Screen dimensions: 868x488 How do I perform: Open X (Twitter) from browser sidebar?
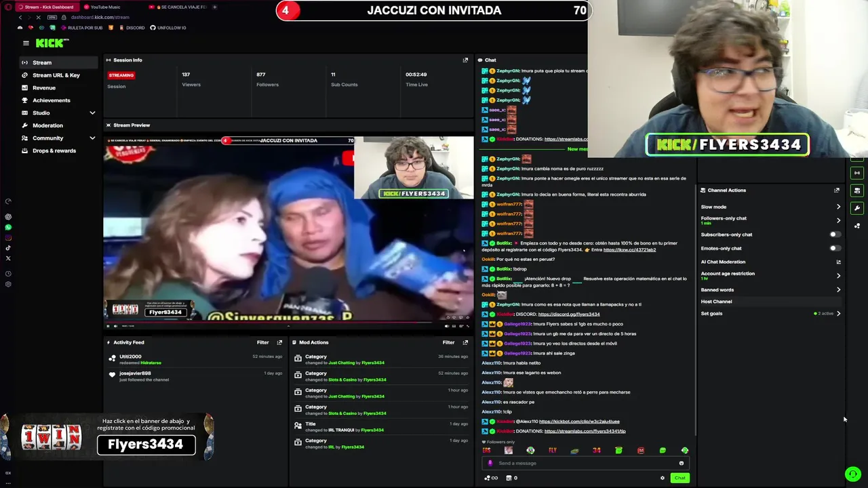point(8,258)
